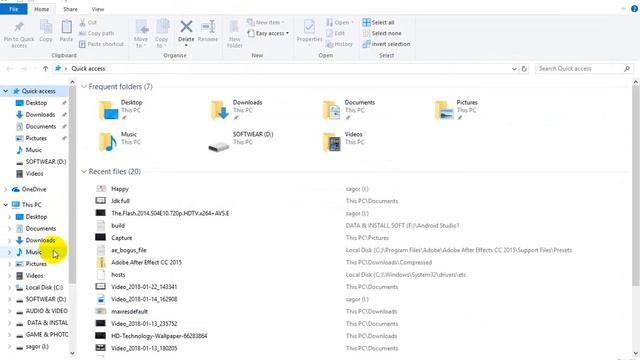This screenshot has height=360, width=640.
Task: Select recent file Video_2018-01-22_143341
Action: [x=144, y=287]
